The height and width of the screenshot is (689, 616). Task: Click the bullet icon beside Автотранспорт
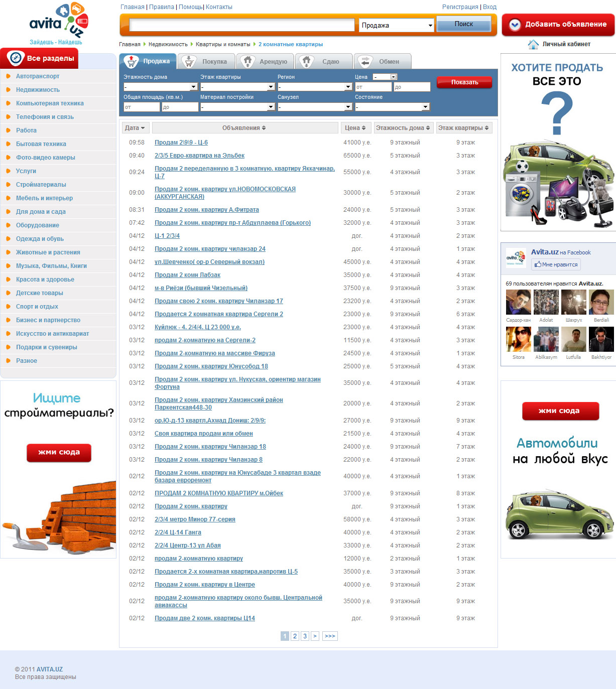[x=8, y=76]
